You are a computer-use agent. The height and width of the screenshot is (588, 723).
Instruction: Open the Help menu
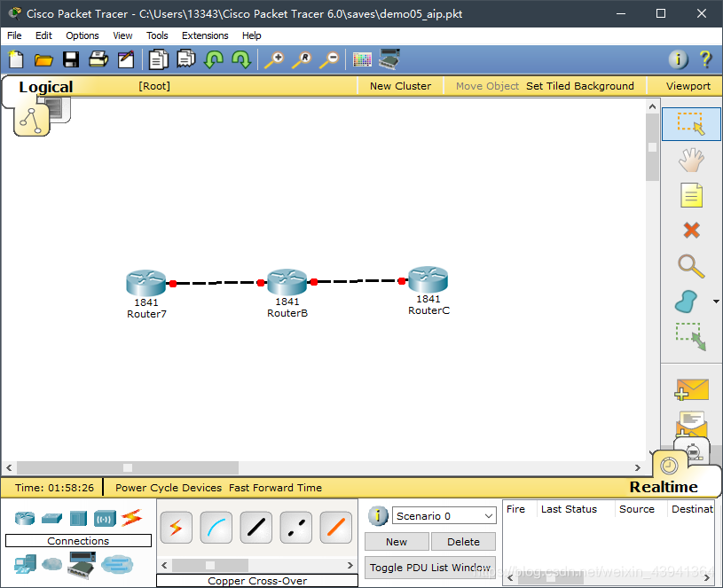(x=252, y=35)
